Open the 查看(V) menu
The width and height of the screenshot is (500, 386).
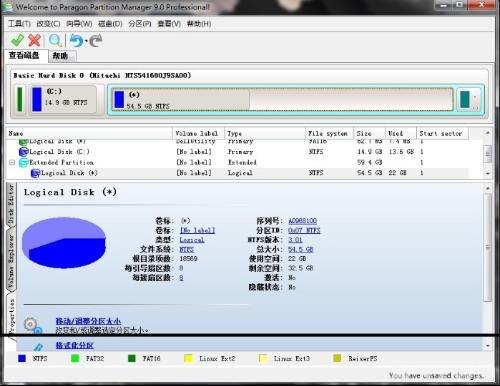coord(169,24)
